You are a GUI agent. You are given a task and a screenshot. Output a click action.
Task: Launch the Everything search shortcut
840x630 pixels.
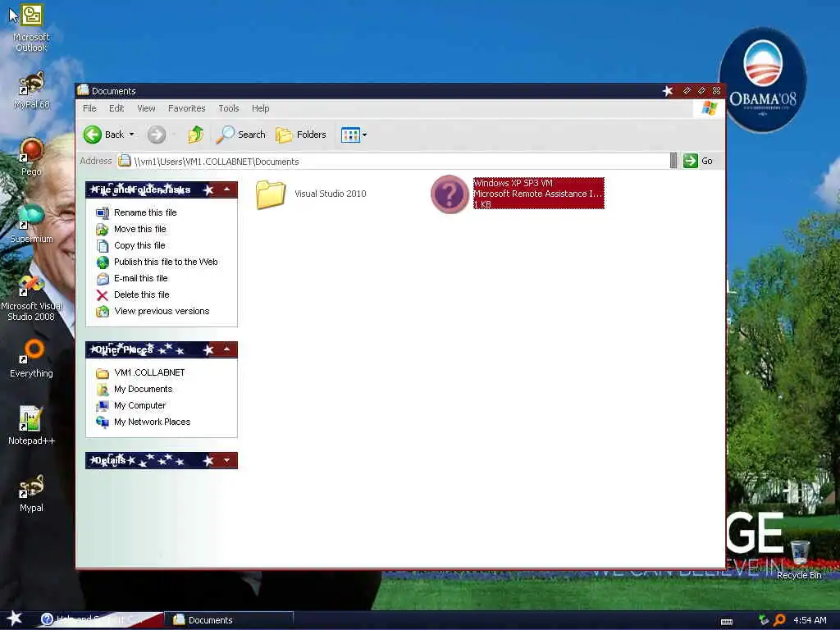(31, 358)
